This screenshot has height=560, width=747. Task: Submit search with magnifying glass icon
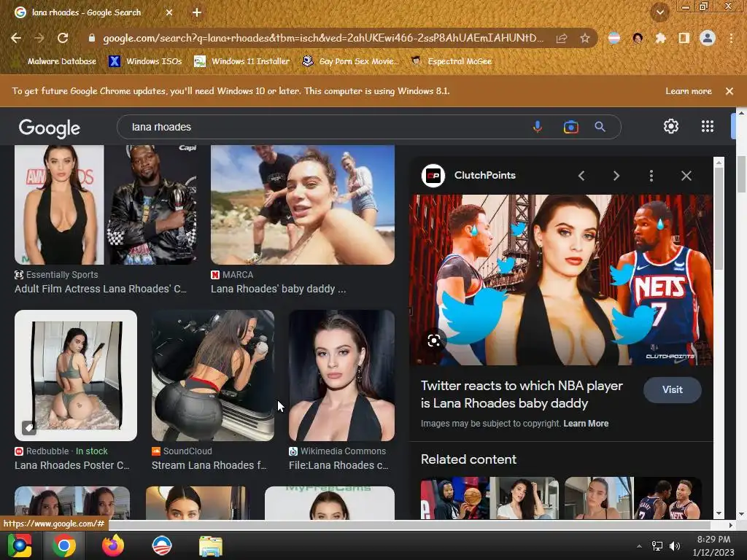point(600,127)
